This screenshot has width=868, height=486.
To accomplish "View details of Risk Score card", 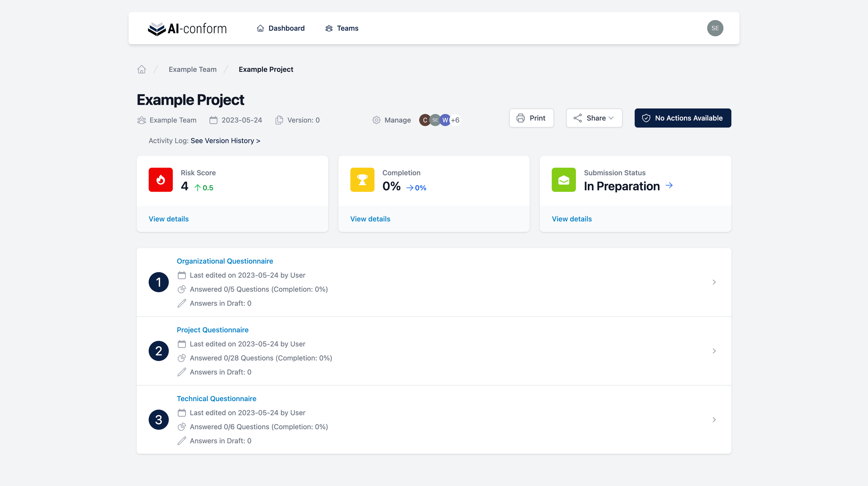I will click(168, 218).
